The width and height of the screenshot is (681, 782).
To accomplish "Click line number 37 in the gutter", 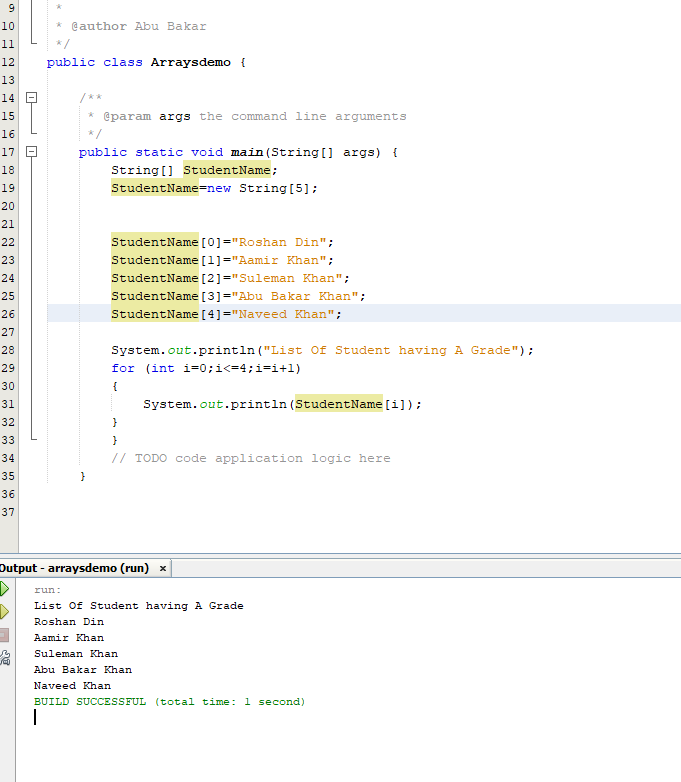I will coord(8,512).
